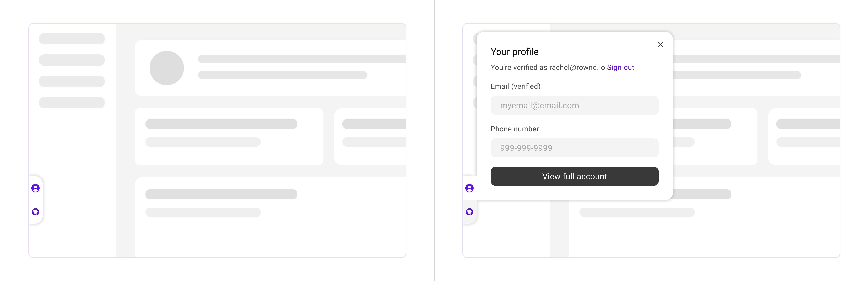The height and width of the screenshot is (281, 868).
Task: Click the Your profile heading
Action: (515, 52)
